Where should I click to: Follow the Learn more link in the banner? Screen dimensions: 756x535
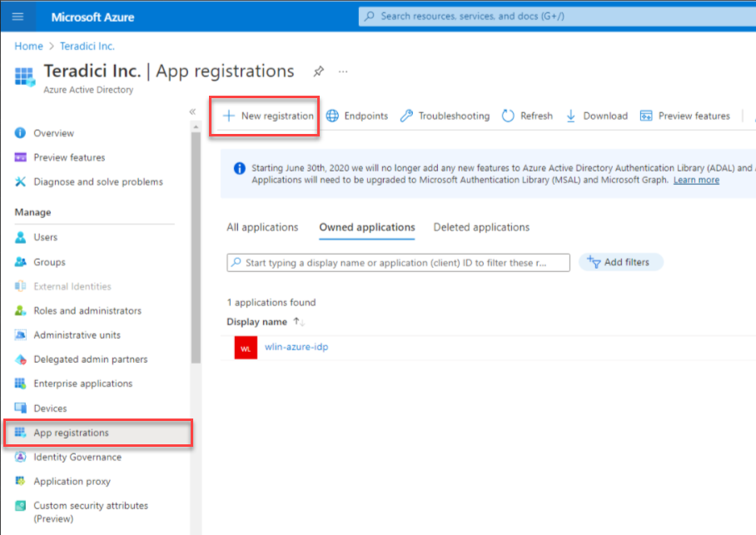696,180
